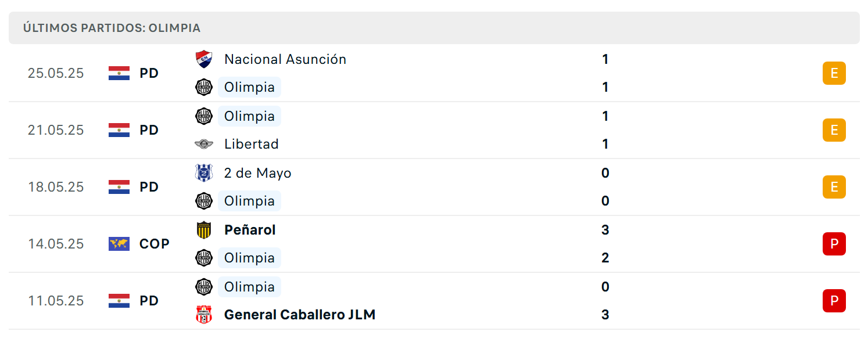Click the E draw badge for 25.05.25
The image size is (868, 342).
[834, 73]
